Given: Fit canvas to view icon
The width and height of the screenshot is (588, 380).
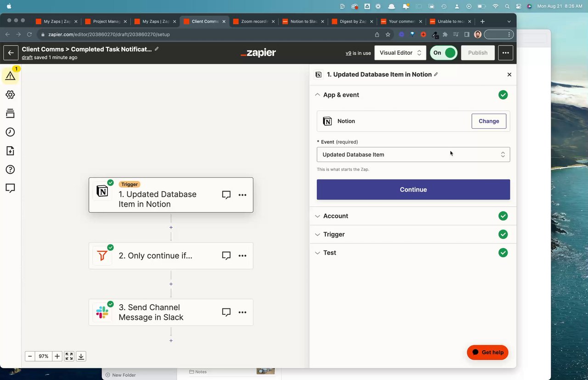Looking at the screenshot, I should 69,356.
